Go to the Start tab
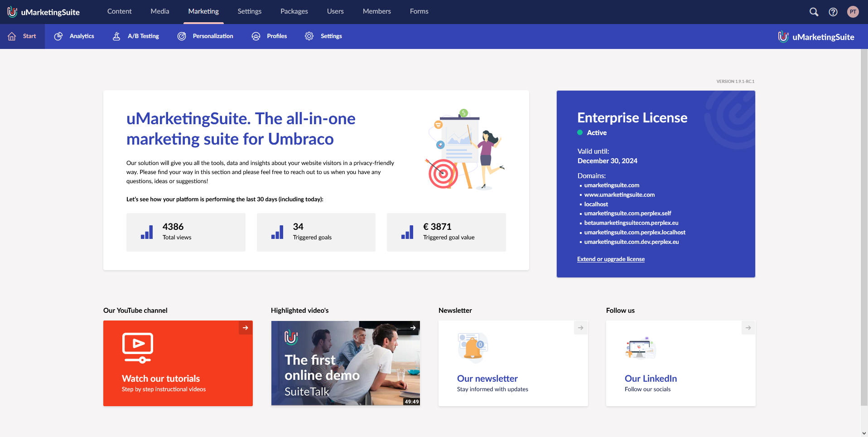Image resolution: width=868 pixels, height=437 pixels. pyautogui.click(x=22, y=36)
